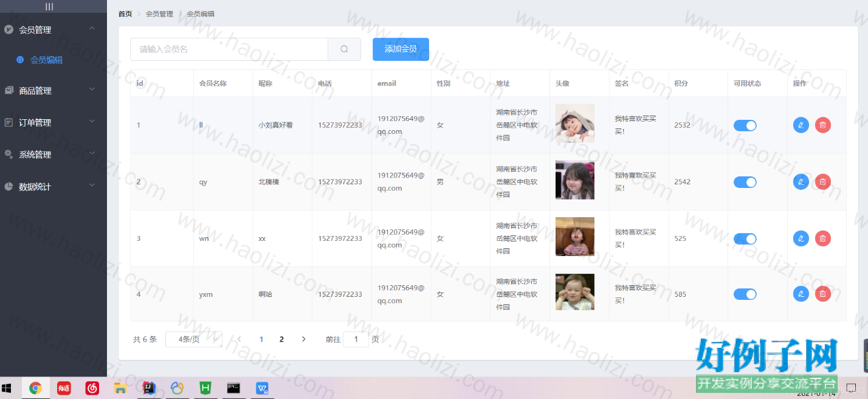
Task: Open HBuilder from the taskbar
Action: (205, 387)
